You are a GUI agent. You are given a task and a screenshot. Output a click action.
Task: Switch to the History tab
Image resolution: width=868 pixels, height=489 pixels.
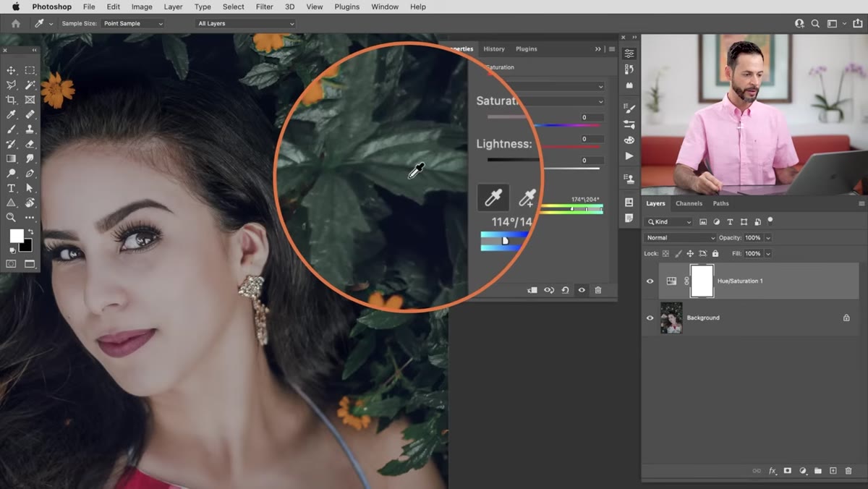(x=494, y=49)
